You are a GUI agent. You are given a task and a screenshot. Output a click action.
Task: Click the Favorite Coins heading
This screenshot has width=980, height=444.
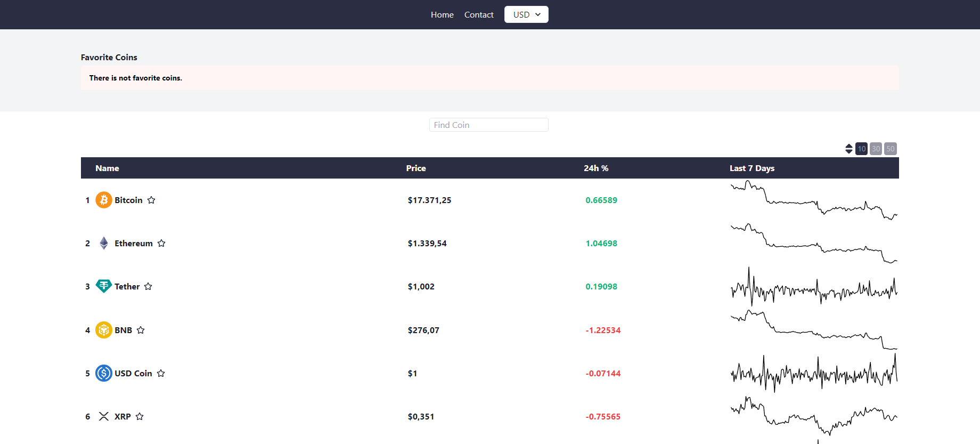109,57
